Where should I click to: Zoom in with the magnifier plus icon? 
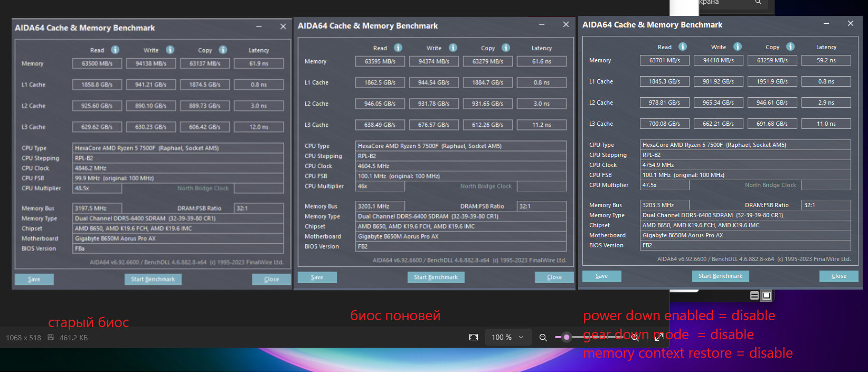click(635, 337)
